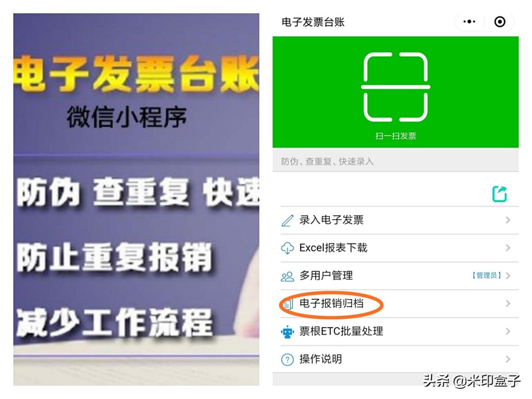Tap the green share icon

(500, 194)
